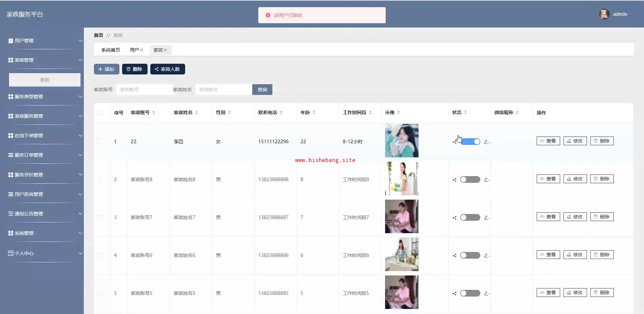Viewport: 644px width, 314px height.
Task: Open the 家政 submenu item in sidebar
Action: click(x=45, y=80)
